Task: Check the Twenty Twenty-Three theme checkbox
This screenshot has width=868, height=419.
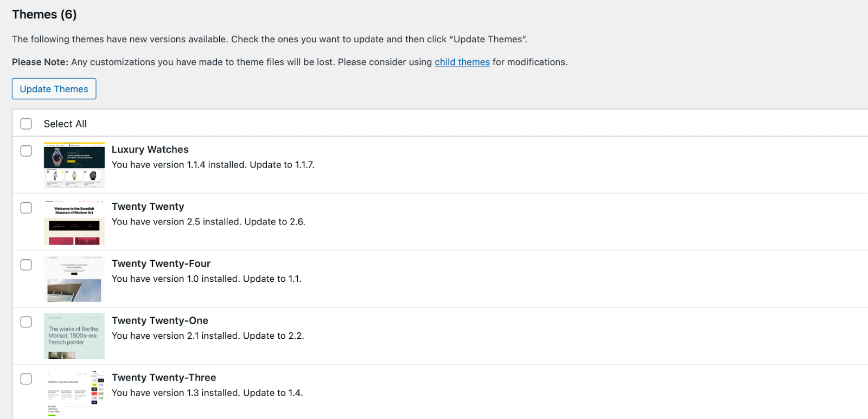Action: pos(25,379)
